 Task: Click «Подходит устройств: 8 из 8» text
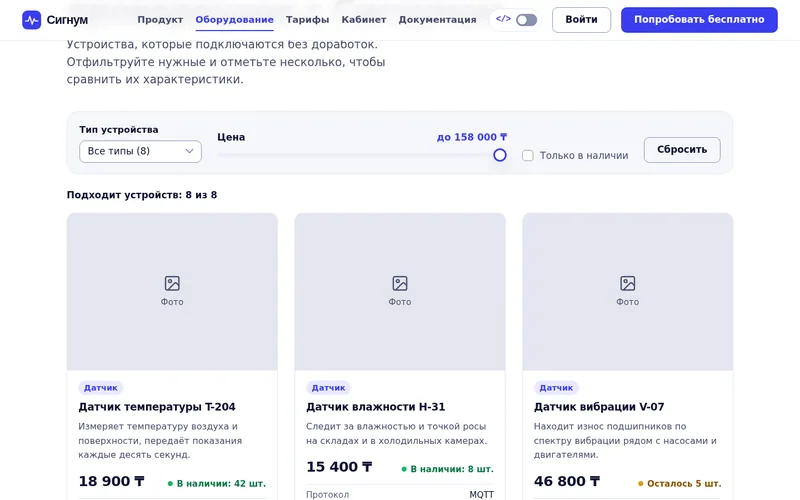point(142,195)
